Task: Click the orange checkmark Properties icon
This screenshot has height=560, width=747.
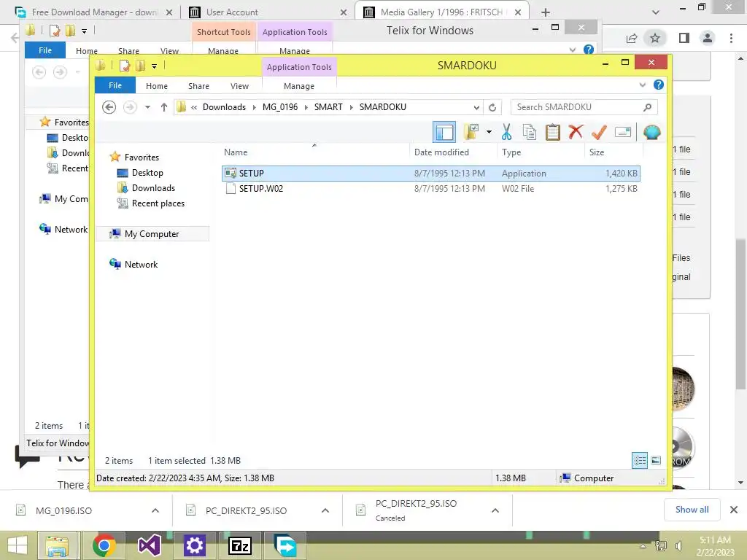Action: coord(599,132)
